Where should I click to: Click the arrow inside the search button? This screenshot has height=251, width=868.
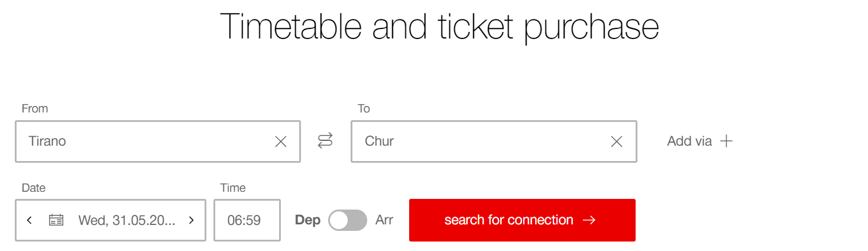(589, 220)
